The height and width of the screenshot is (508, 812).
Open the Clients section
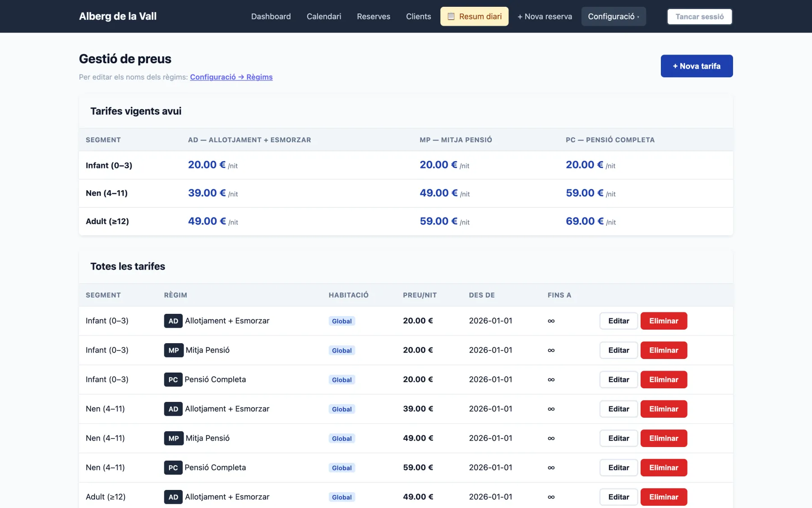[x=418, y=16]
